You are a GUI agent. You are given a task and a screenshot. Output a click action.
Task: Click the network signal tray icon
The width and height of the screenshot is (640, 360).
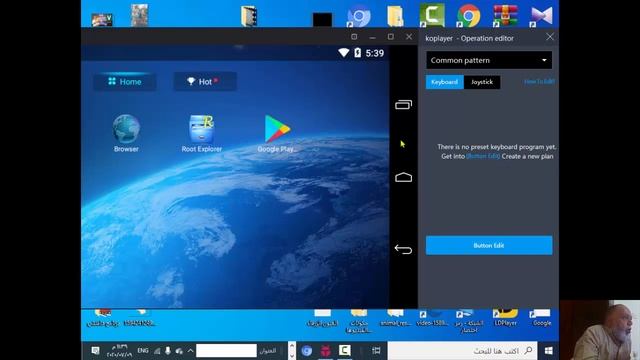tap(157, 351)
